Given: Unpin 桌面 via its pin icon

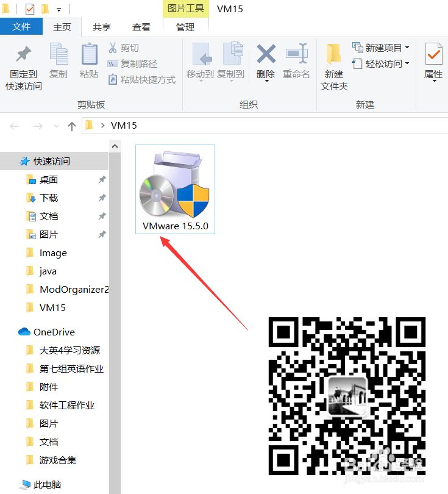Looking at the screenshot, I should pyautogui.click(x=102, y=179).
